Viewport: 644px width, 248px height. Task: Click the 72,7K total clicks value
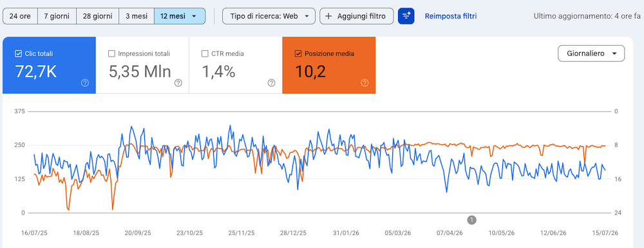pos(35,72)
